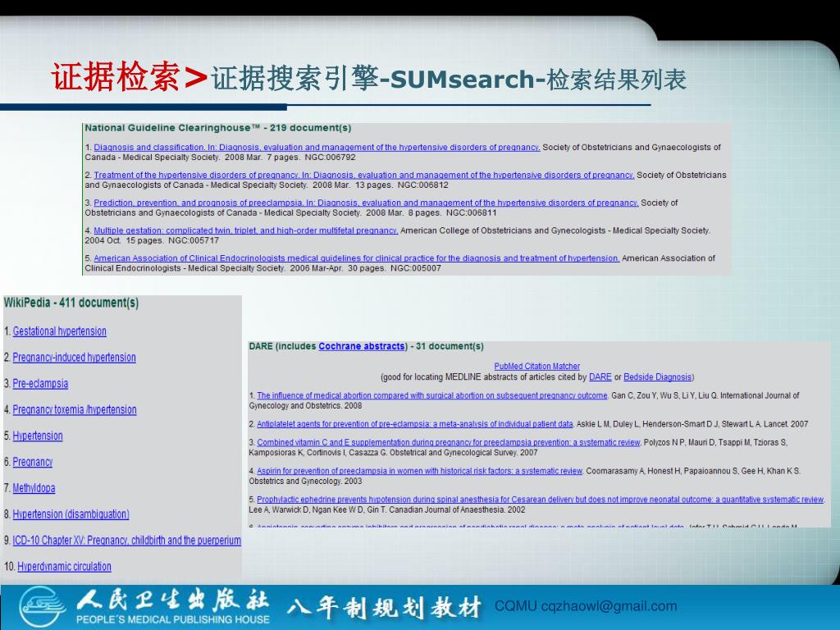Open WikiPedia 'Gestational hypertension' link
Screen dimensions: 840x630
(59, 331)
